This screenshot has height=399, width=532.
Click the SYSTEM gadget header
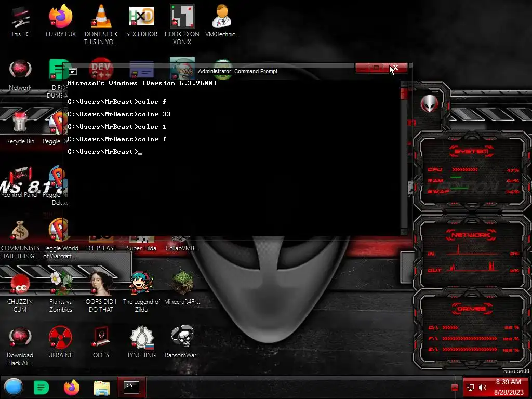pyautogui.click(x=472, y=151)
